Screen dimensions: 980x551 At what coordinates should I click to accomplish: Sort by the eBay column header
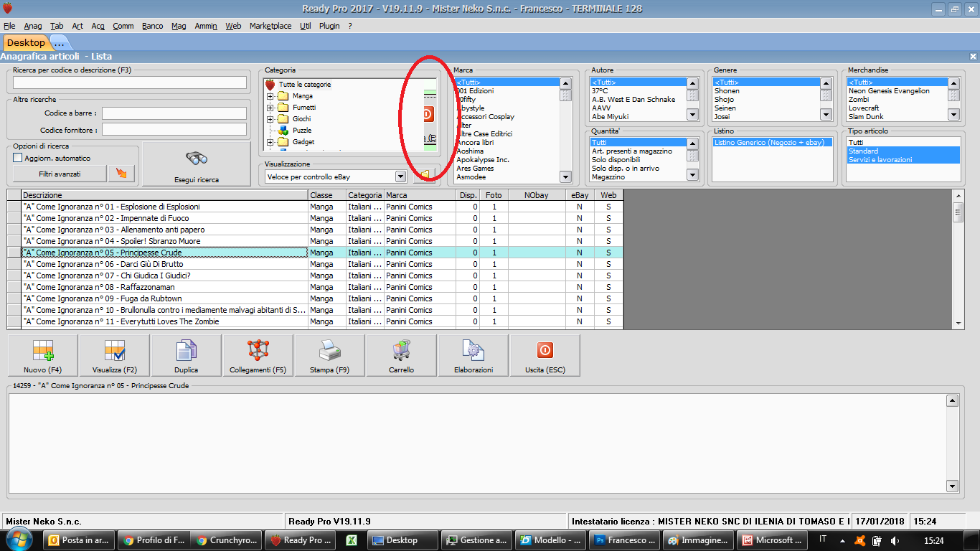[580, 195]
